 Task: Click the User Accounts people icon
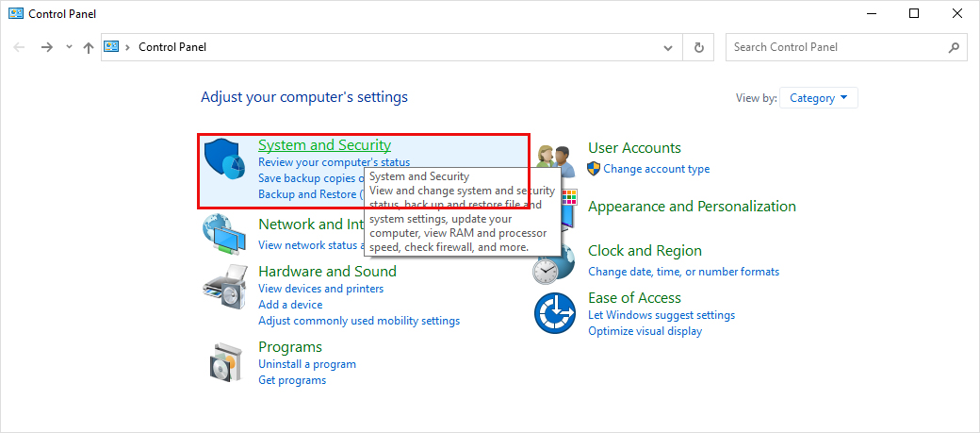tap(555, 160)
